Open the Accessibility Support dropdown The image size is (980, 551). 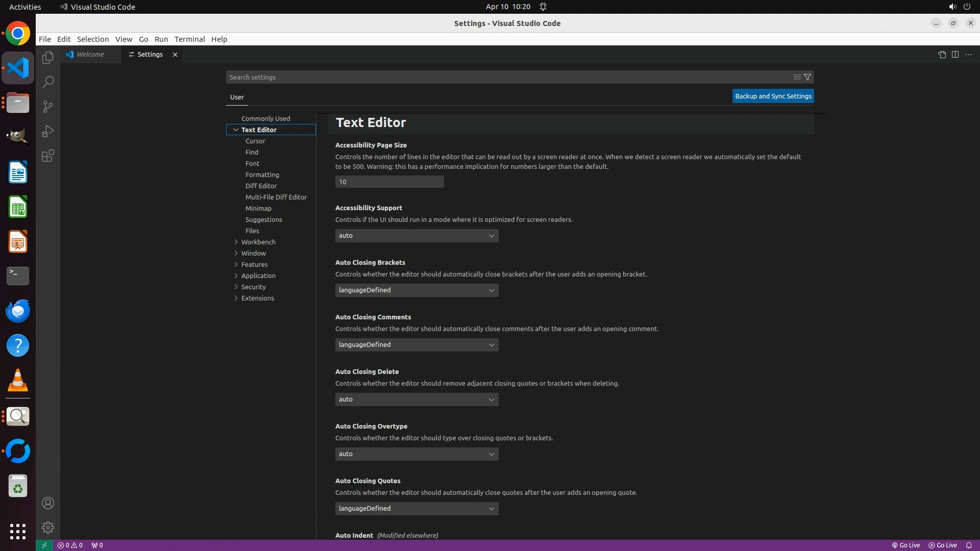click(x=416, y=236)
